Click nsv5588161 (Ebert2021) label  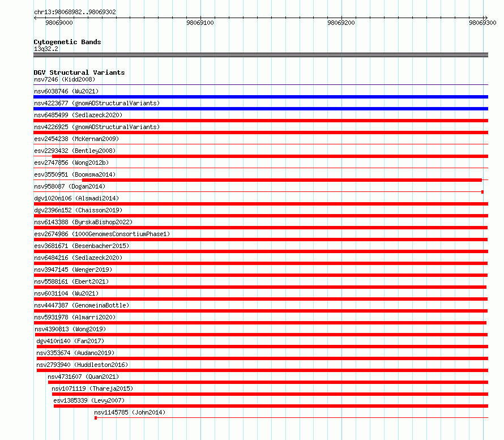click(x=71, y=281)
